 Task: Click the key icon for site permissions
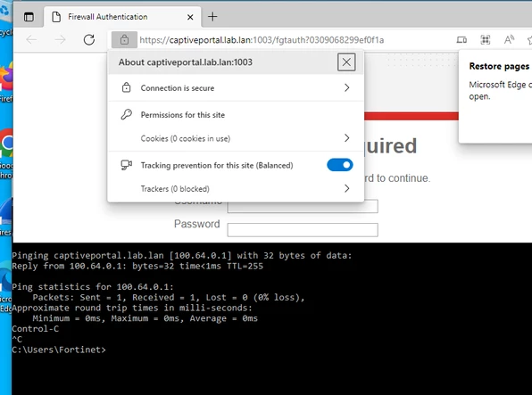[126, 115]
